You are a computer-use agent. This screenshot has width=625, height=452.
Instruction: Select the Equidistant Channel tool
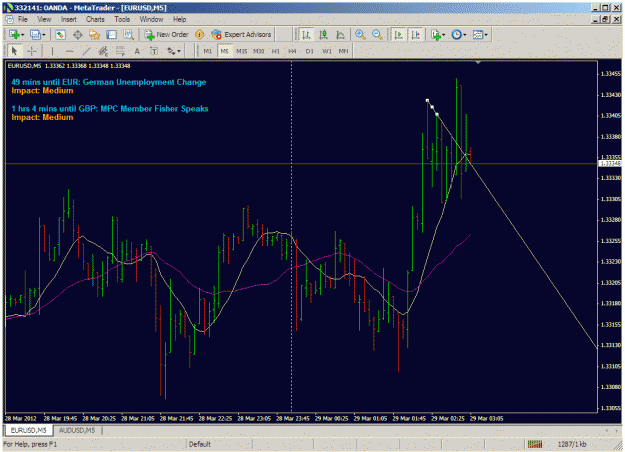point(103,51)
